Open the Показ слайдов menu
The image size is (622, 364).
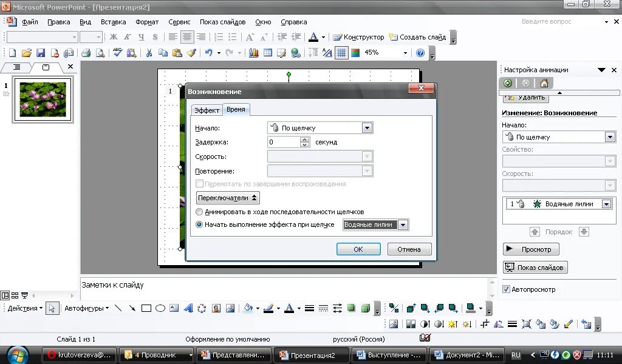point(222,22)
